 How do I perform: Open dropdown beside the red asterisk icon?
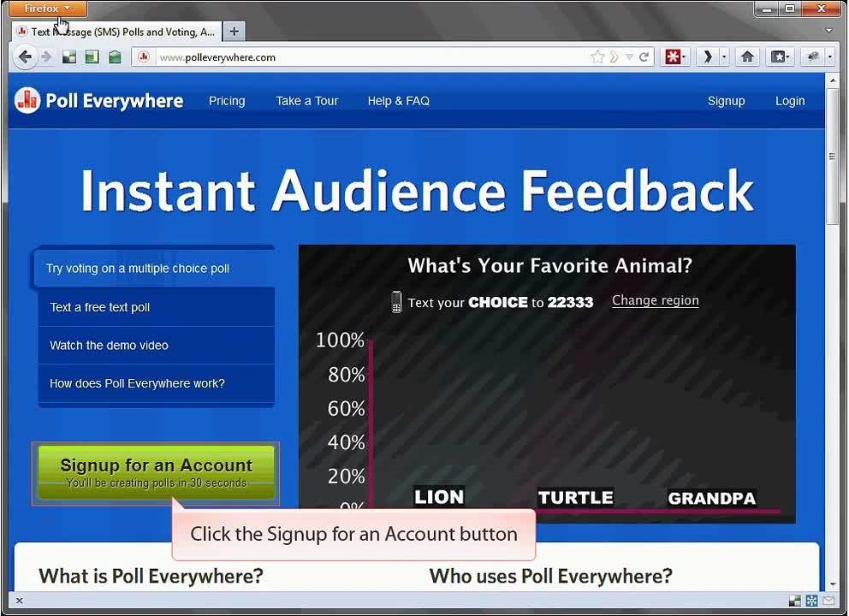pyautogui.click(x=684, y=56)
